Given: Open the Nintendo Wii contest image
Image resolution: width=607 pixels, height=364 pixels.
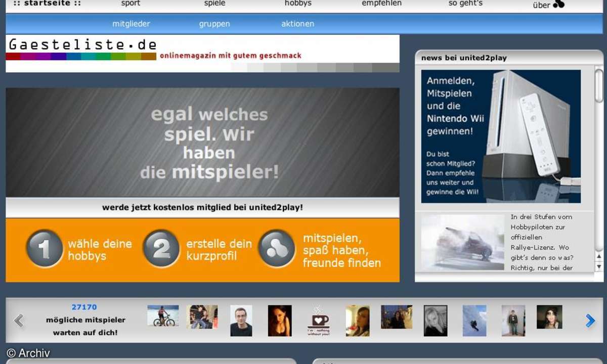Looking at the screenshot, I should click(501, 136).
